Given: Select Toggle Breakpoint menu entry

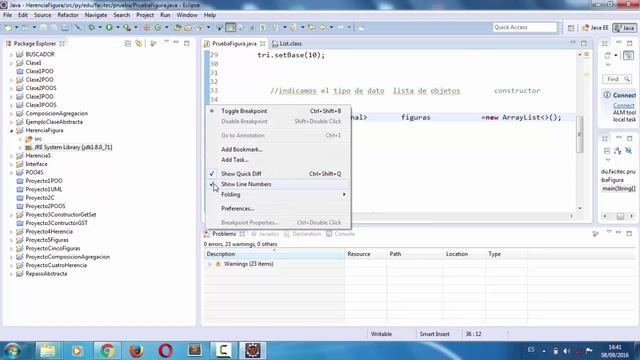Looking at the screenshot, I should [x=244, y=111].
